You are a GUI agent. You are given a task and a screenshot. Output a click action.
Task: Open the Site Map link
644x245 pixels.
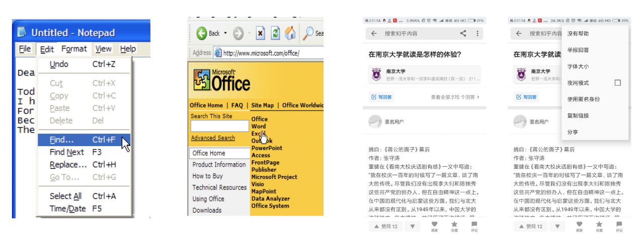coord(263,105)
